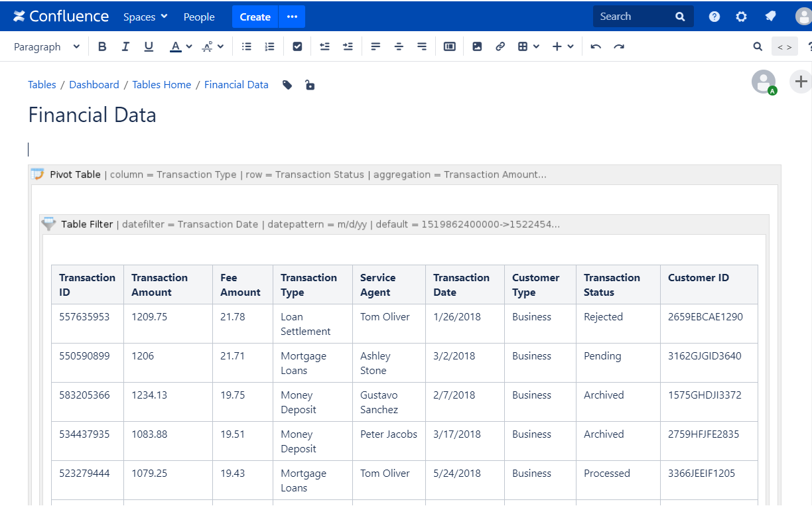Screen dimensions: 812x510
Task: Click into the Search field
Action: [634, 17]
